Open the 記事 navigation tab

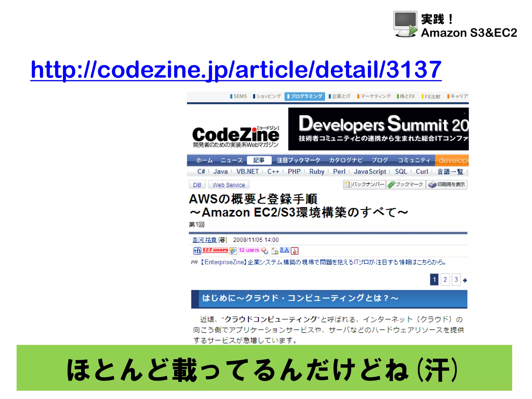pyautogui.click(x=259, y=160)
